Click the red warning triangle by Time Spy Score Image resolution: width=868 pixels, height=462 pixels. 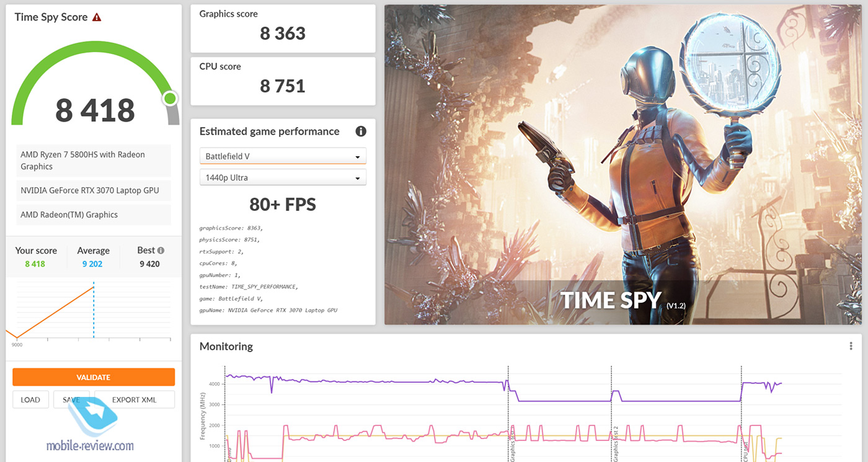coord(97,17)
